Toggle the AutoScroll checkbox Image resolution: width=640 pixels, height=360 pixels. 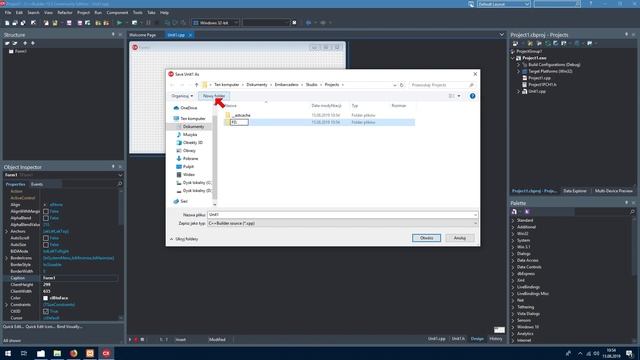pos(46,238)
